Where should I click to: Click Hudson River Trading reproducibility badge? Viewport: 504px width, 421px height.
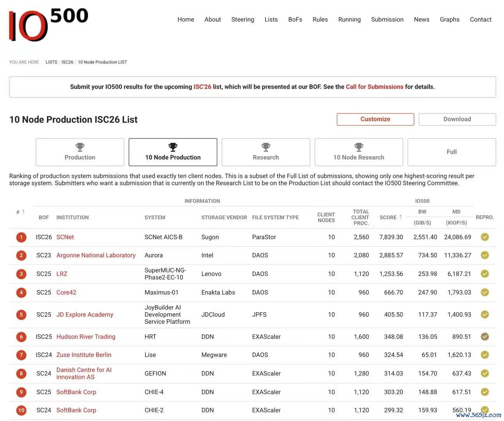485,336
